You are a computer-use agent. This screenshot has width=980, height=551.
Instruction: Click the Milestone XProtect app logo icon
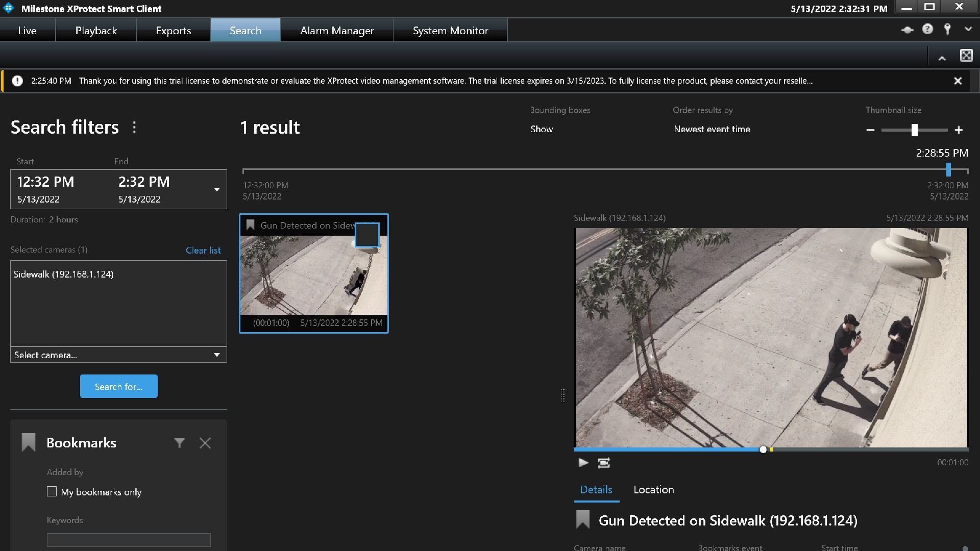(9, 8)
